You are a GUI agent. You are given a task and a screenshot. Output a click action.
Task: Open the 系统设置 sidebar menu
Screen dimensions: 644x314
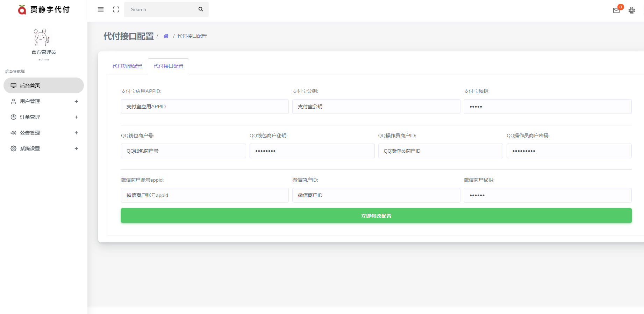tap(44, 148)
